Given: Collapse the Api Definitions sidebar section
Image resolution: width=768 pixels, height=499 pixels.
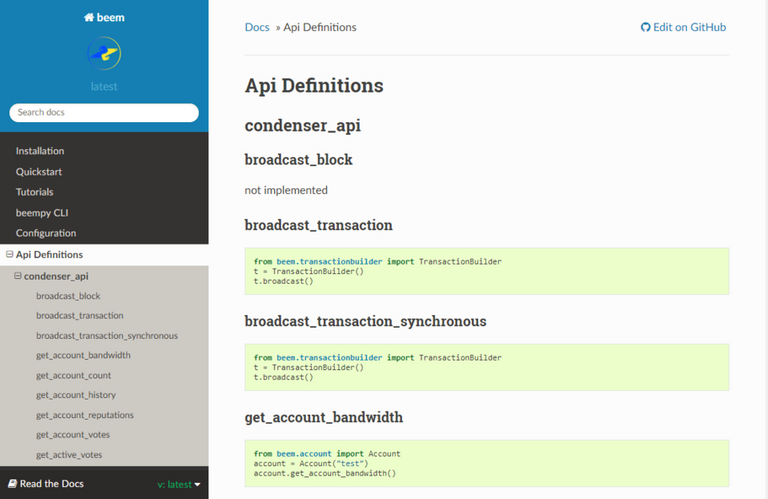Looking at the screenshot, I should [9, 255].
